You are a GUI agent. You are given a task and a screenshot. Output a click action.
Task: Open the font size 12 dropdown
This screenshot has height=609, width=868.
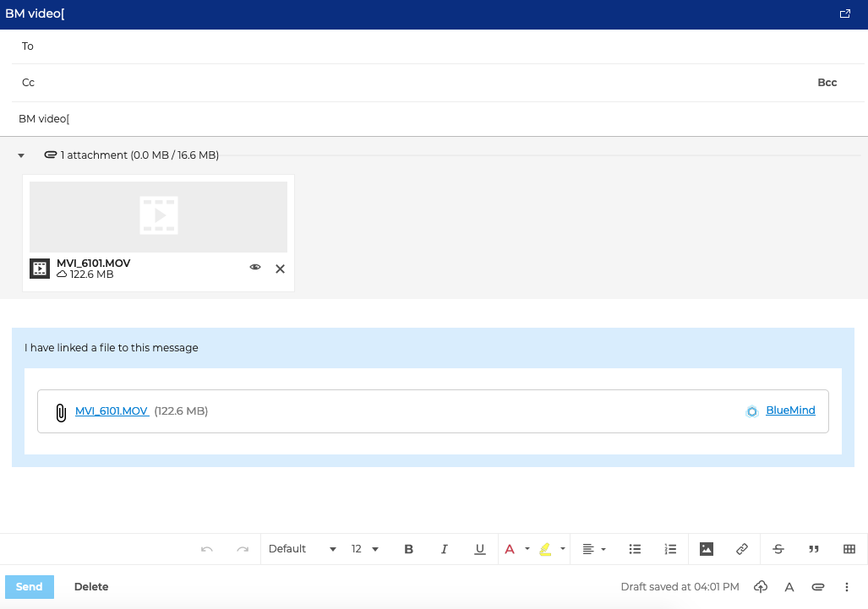365,549
